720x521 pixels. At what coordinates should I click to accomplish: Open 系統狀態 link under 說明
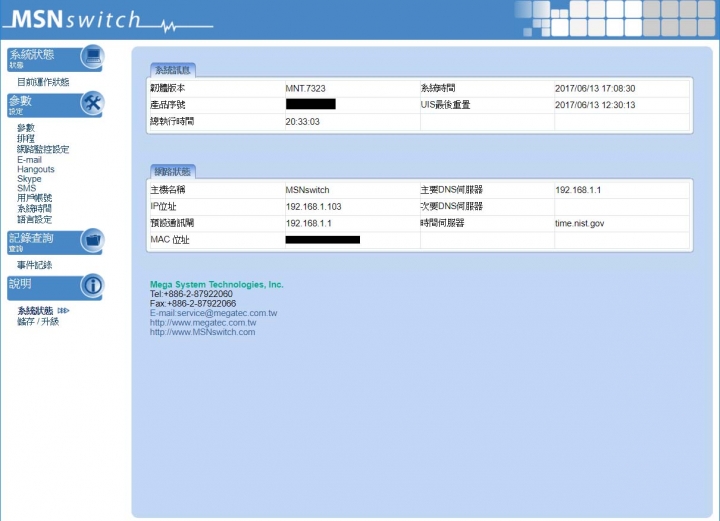(x=35, y=311)
